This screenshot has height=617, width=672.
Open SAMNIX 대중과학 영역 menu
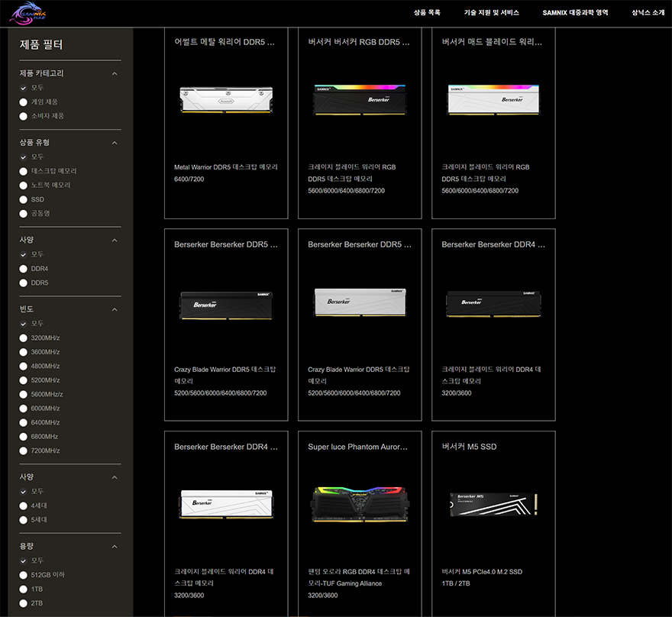tap(575, 13)
